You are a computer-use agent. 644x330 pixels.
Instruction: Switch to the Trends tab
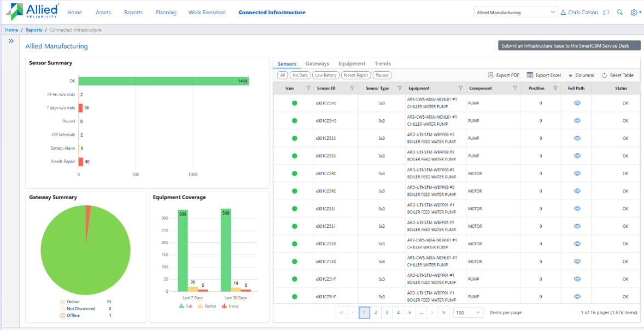pos(382,63)
